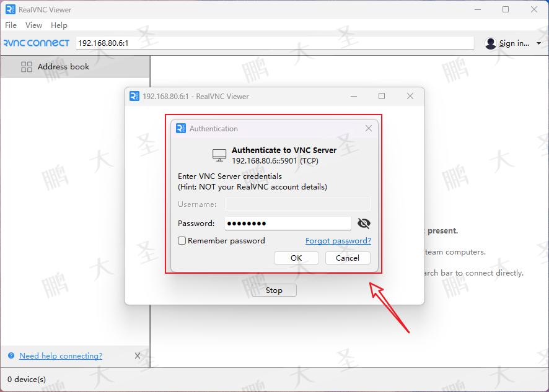Click Cancel in the Authentication dialog
The height and width of the screenshot is (392, 549).
(x=348, y=258)
